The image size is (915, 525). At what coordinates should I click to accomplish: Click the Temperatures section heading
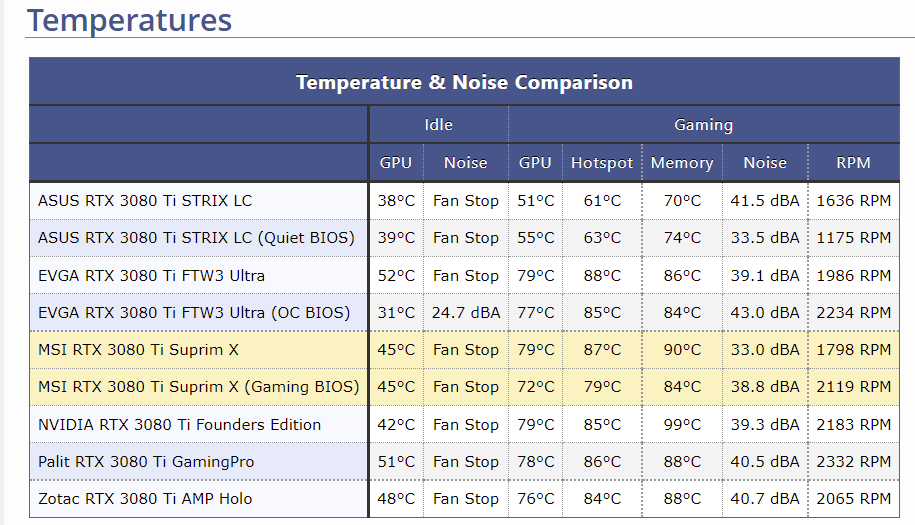(x=130, y=20)
